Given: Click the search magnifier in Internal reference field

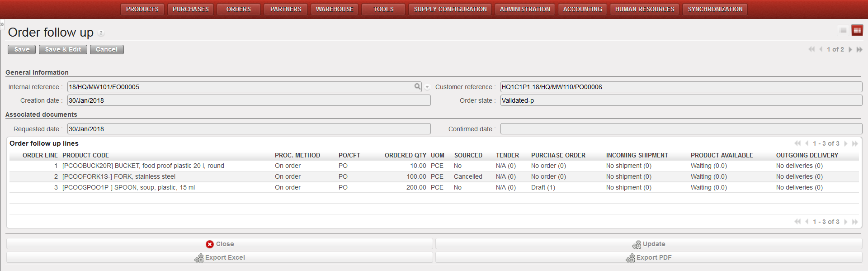Looking at the screenshot, I should pos(417,86).
